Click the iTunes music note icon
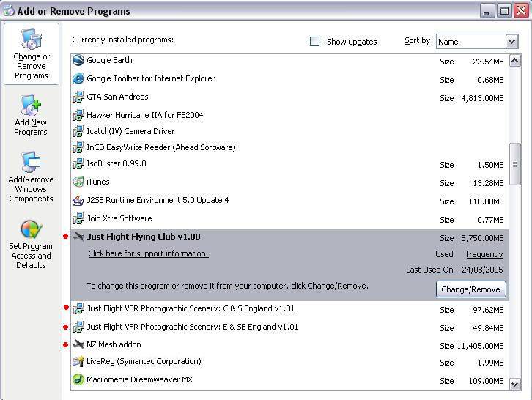 tap(78, 182)
